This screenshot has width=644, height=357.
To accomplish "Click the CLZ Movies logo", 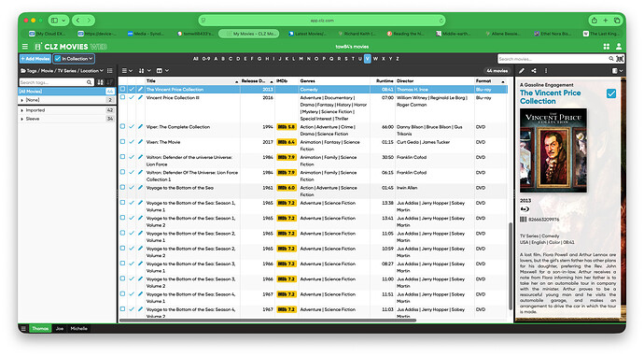I will [71, 47].
